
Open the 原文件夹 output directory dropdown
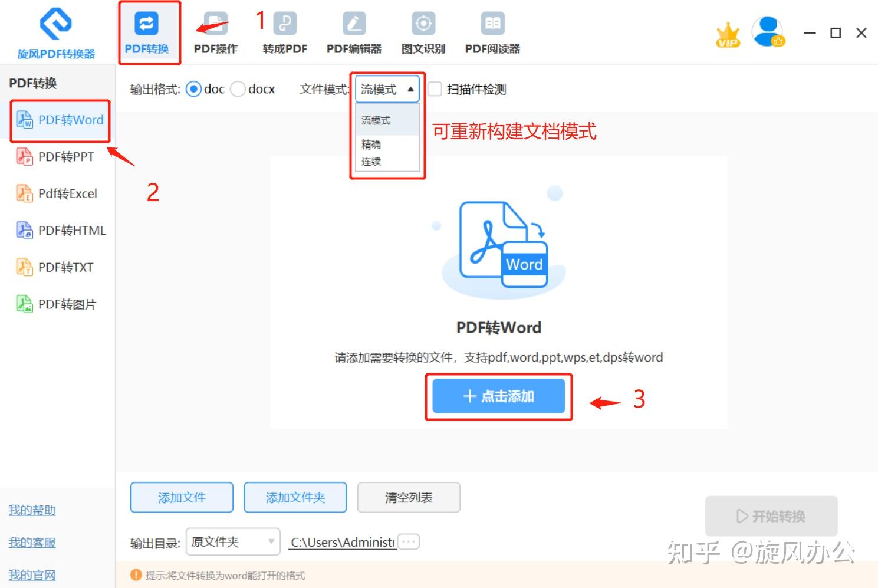233,541
